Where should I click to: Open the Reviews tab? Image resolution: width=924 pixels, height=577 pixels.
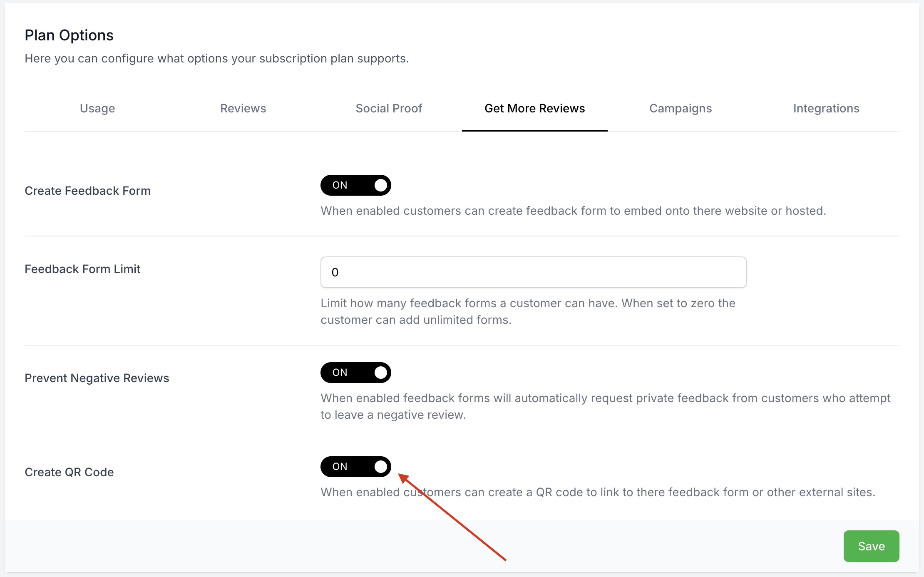point(243,108)
